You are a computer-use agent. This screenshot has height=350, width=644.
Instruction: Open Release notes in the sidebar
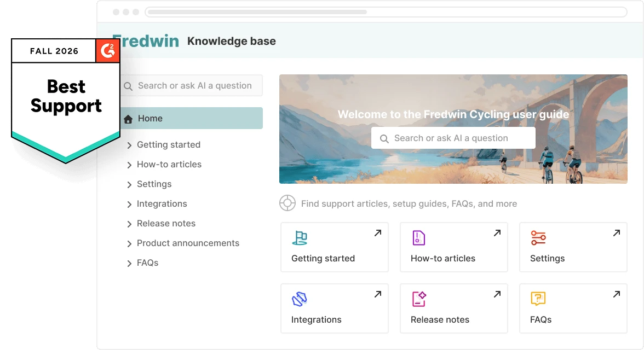pos(166,223)
